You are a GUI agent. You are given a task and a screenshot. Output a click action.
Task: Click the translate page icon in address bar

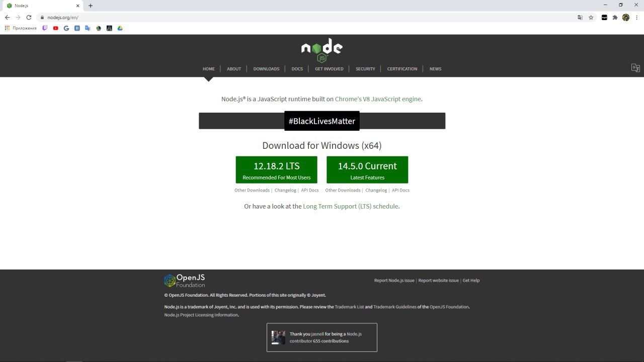(x=580, y=17)
